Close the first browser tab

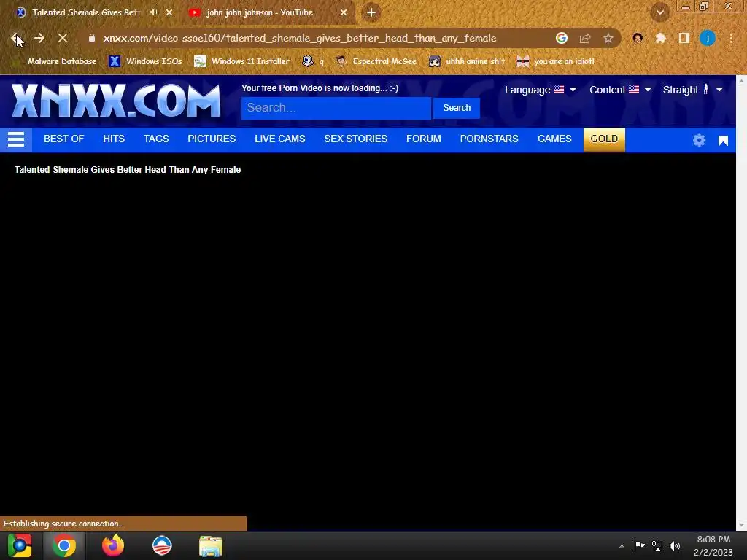(x=169, y=12)
